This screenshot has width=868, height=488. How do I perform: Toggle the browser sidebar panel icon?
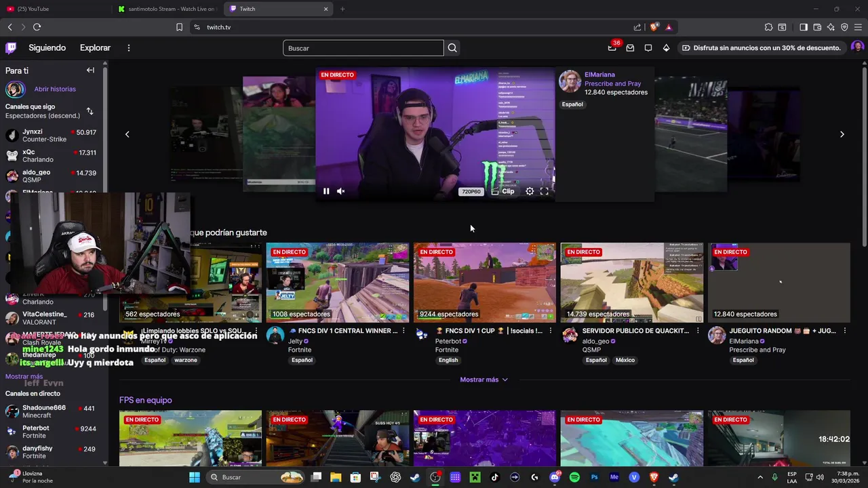804,27
